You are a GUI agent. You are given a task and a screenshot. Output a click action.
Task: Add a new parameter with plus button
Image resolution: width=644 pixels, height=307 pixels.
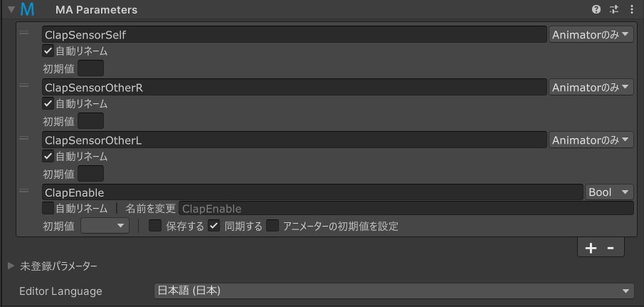click(591, 248)
